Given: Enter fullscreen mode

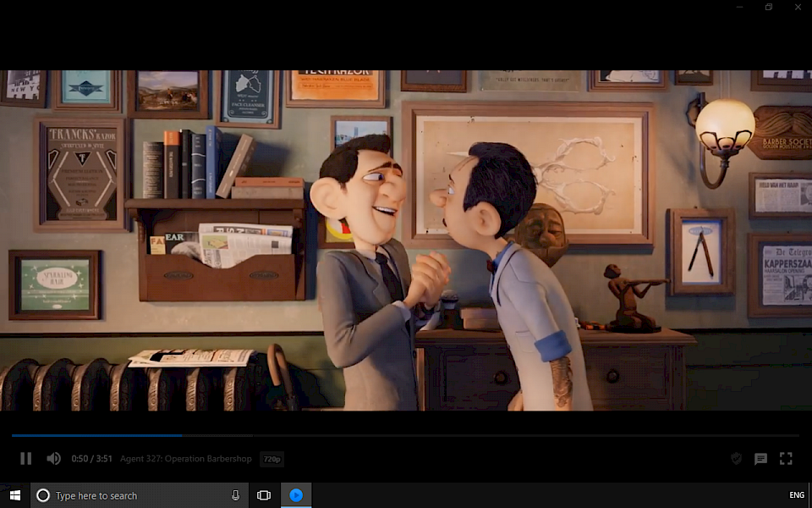Looking at the screenshot, I should coord(786,458).
